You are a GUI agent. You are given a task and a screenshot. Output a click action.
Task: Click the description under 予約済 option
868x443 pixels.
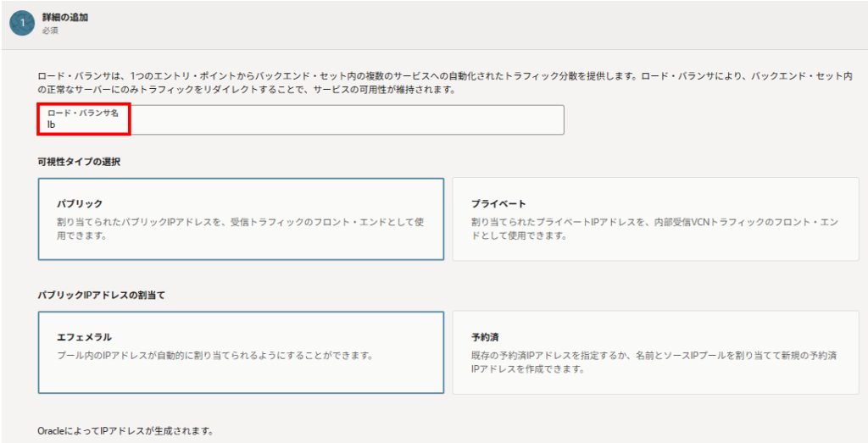[x=654, y=363]
